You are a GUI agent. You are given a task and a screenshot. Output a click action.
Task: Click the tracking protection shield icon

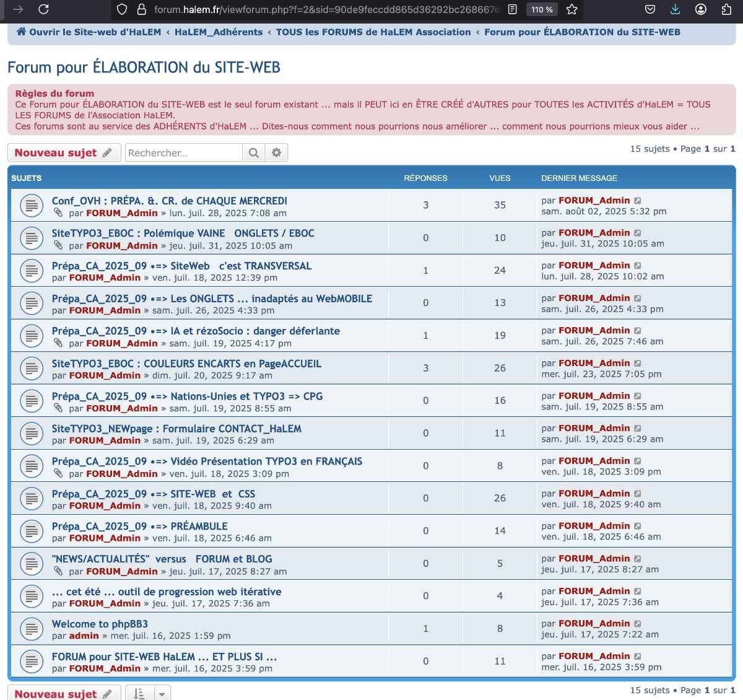coord(121,9)
